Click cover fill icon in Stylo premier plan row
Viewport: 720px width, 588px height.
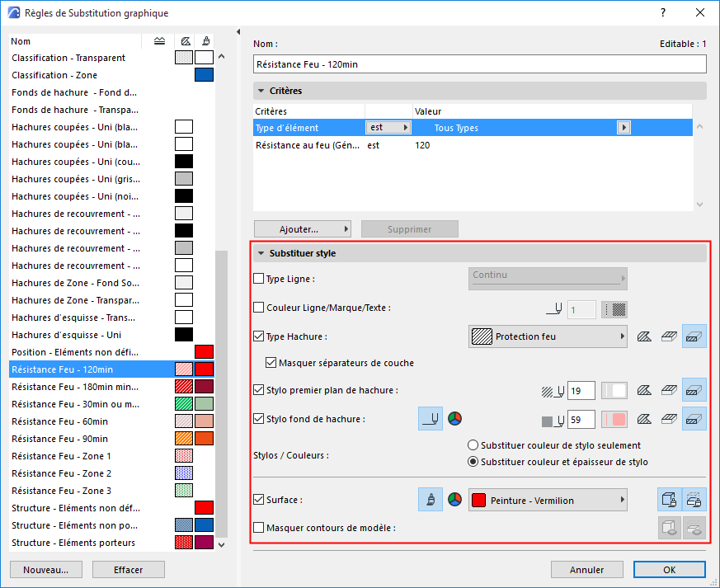669,390
